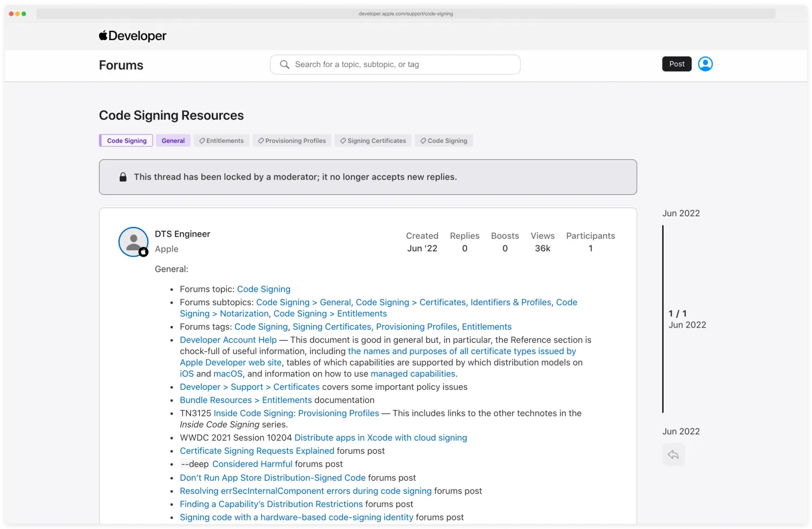Open Considered Harmful forums post link
Screen dimensions: 812x529
(x=252, y=464)
